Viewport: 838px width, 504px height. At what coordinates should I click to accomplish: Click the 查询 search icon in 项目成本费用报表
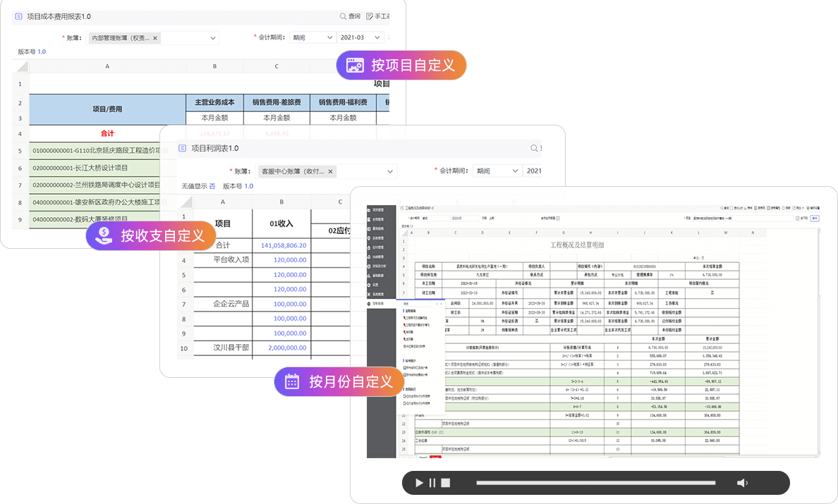(343, 16)
